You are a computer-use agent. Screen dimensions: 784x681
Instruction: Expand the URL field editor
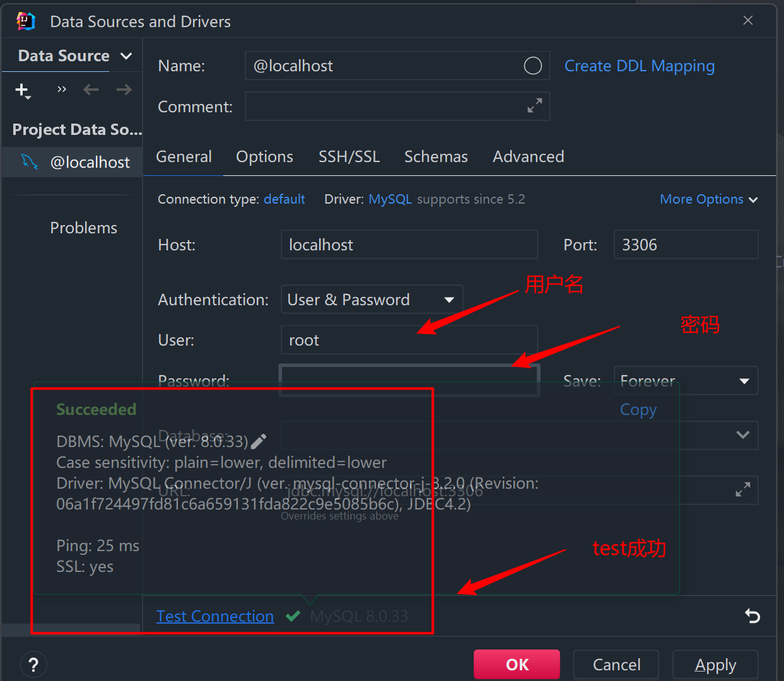click(743, 489)
